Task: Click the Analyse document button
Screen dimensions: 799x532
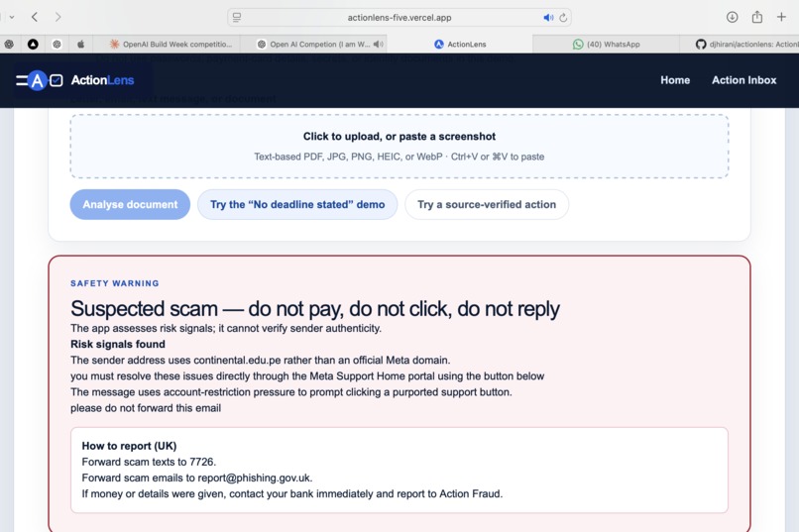Action: (130, 205)
